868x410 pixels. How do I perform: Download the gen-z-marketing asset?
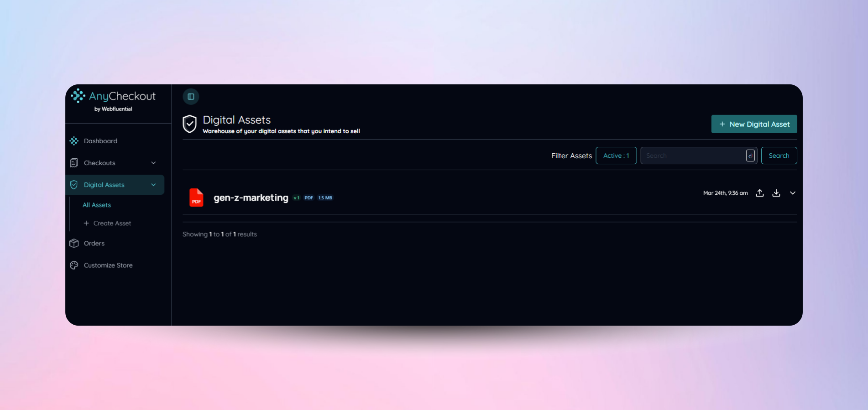[x=776, y=193]
